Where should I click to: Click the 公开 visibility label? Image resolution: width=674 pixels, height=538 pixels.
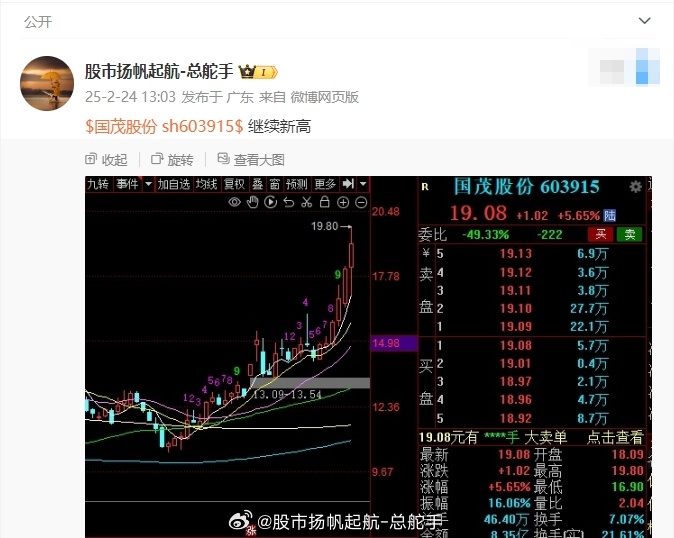coord(38,21)
